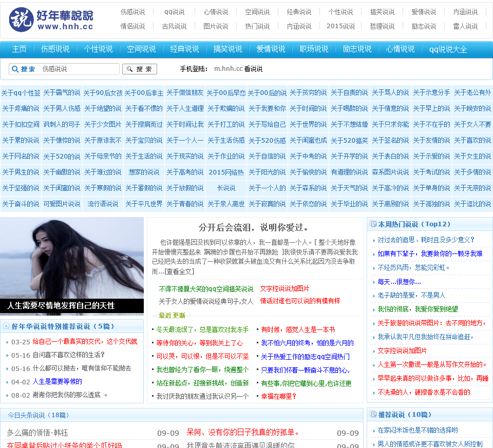
Task: Open 人生是需要等候的
Action: coord(57,381)
